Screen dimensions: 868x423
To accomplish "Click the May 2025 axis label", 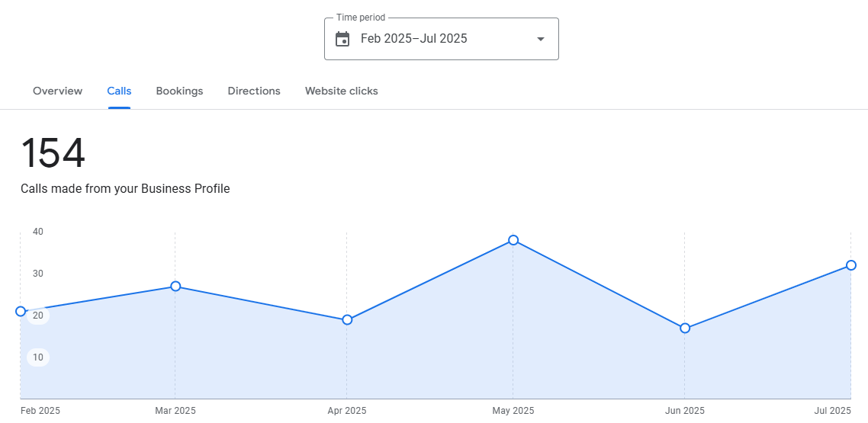I will 513,411.
